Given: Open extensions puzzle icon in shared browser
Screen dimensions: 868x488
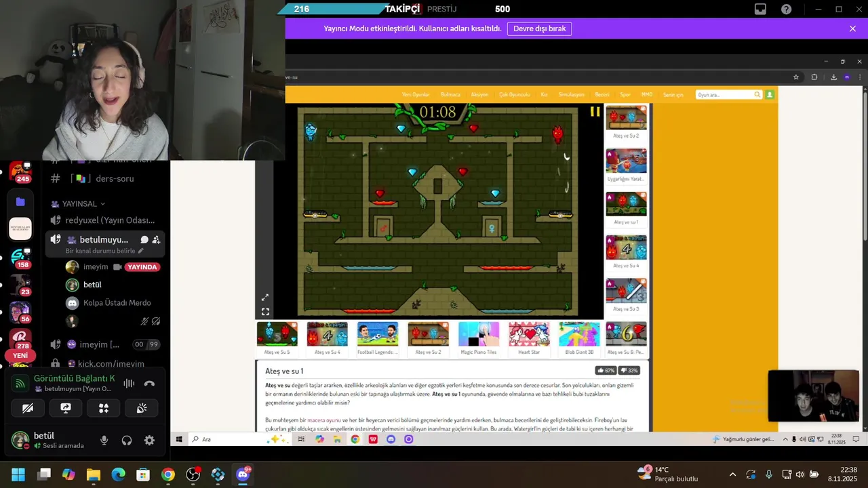Looking at the screenshot, I should click(x=814, y=77).
